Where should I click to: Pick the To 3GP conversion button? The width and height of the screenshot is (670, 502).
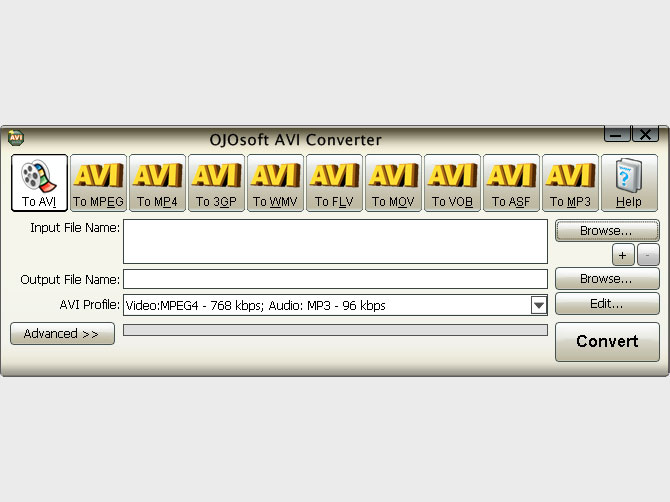[216, 183]
